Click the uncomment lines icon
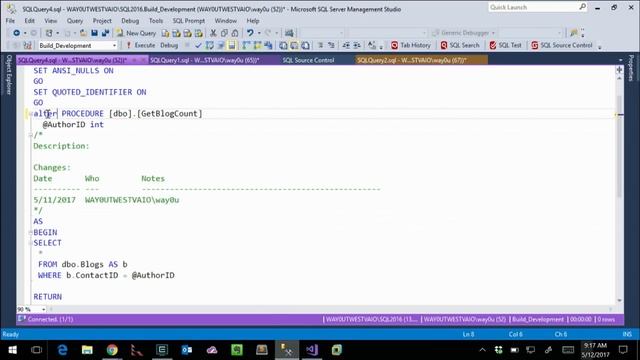This screenshot has height=360, width=640. click(x=331, y=45)
